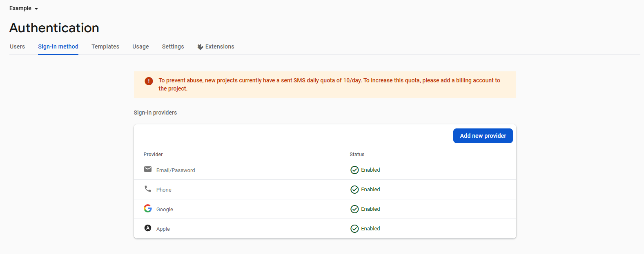Click Email/Password enabled checkmark icon

tap(354, 170)
